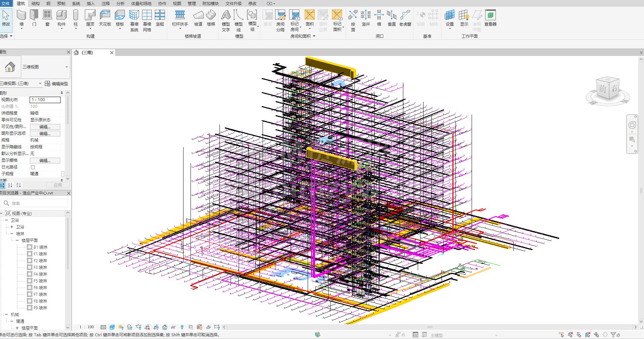Toggle the Sun Path (日光路径) checkbox
Image resolution: width=644 pixels, height=339 pixels.
pyautogui.click(x=33, y=167)
